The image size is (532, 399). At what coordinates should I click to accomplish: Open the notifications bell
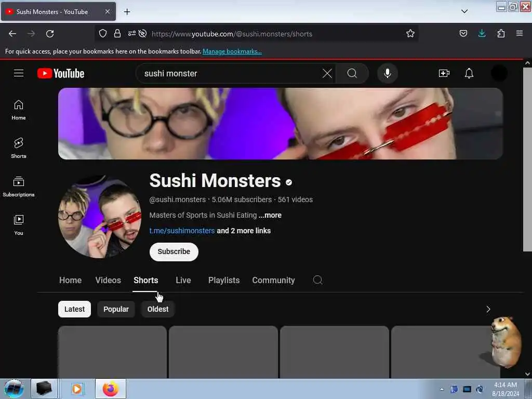coord(469,73)
